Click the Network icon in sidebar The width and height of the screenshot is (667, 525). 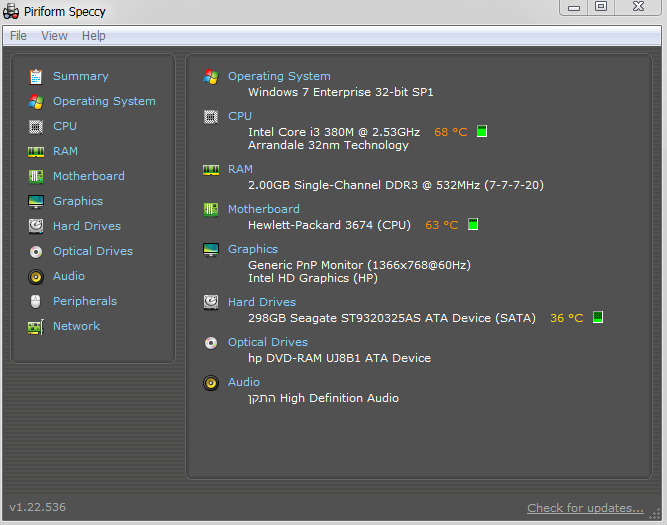click(x=36, y=326)
